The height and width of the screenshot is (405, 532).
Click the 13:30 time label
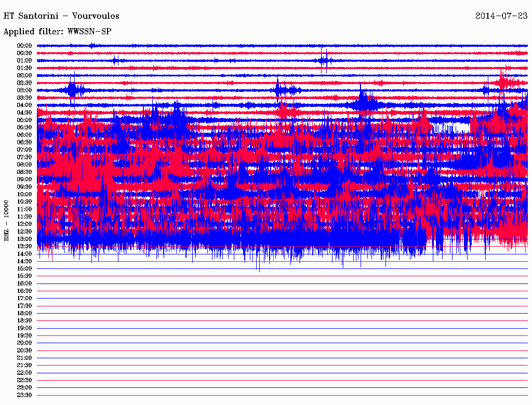click(x=24, y=246)
